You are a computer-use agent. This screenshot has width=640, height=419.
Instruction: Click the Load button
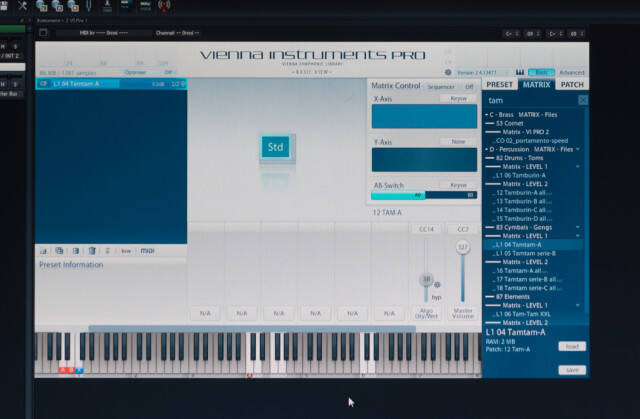572,346
